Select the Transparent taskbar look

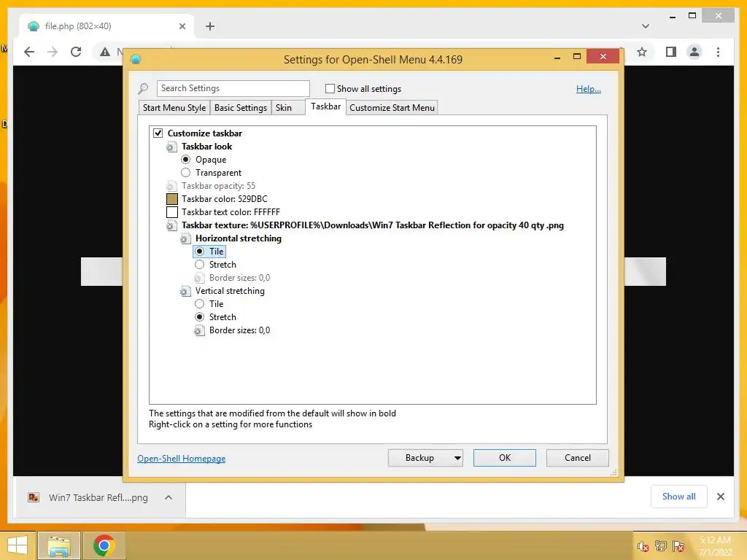[185, 173]
